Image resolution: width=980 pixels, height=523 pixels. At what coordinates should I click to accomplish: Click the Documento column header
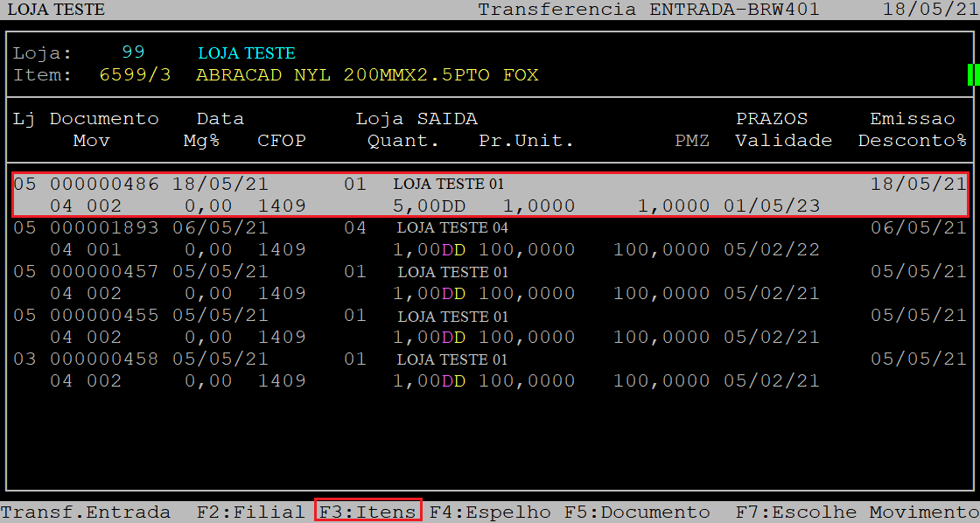[x=104, y=119]
